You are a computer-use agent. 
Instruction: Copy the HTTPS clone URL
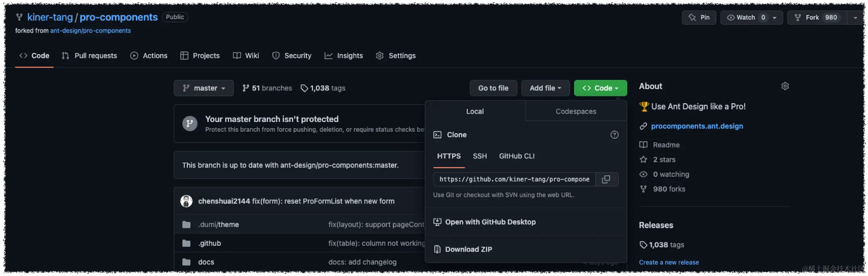click(606, 179)
